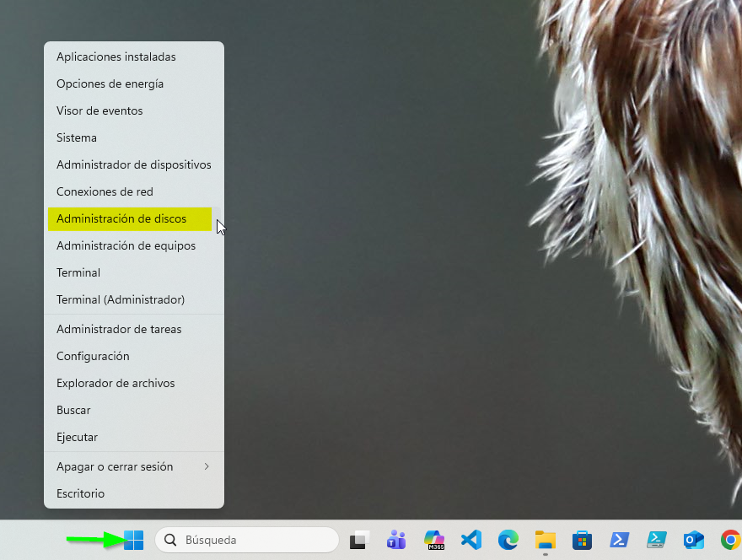This screenshot has width=742, height=560.
Task: Open Administrador de dispositivos
Action: [x=133, y=164]
